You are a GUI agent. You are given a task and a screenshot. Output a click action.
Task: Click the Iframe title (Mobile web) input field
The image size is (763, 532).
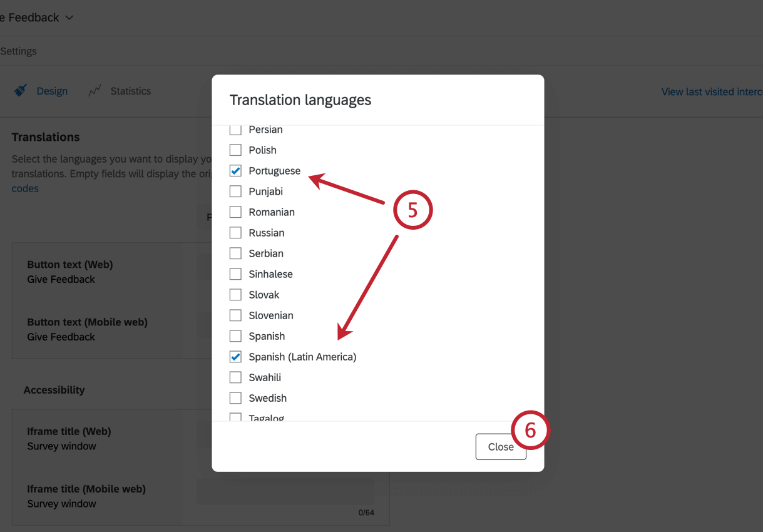pyautogui.click(x=285, y=491)
